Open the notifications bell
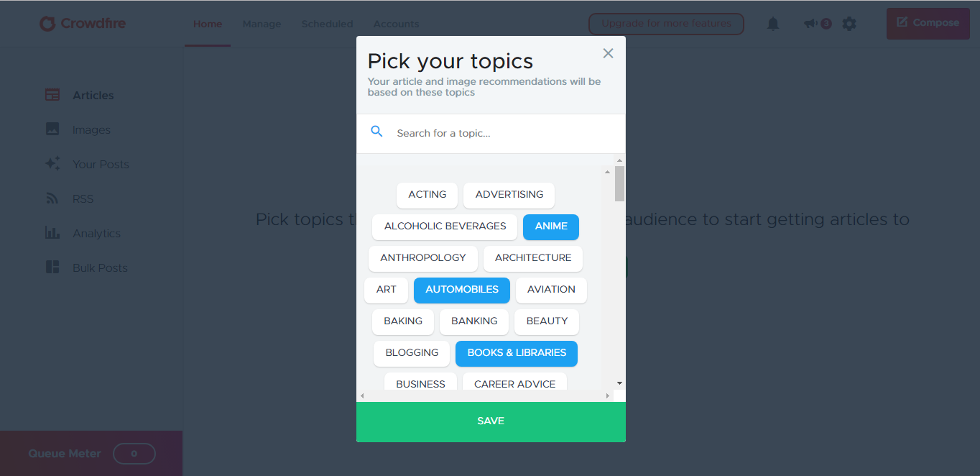Image resolution: width=980 pixels, height=476 pixels. [x=773, y=24]
